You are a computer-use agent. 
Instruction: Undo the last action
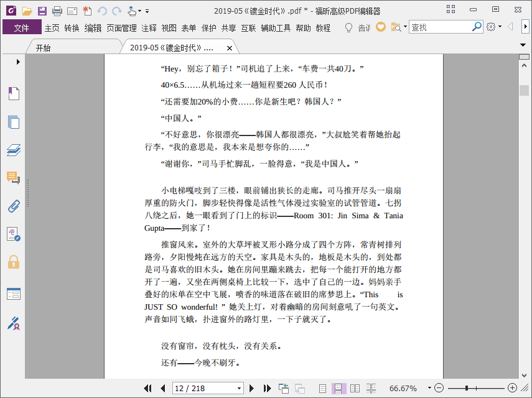tap(102, 11)
